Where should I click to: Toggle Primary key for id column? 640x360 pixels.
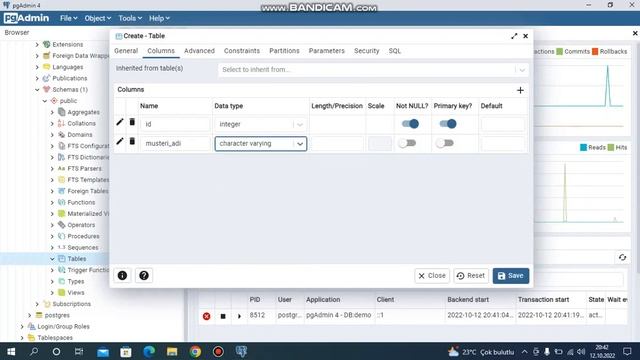[448, 124]
